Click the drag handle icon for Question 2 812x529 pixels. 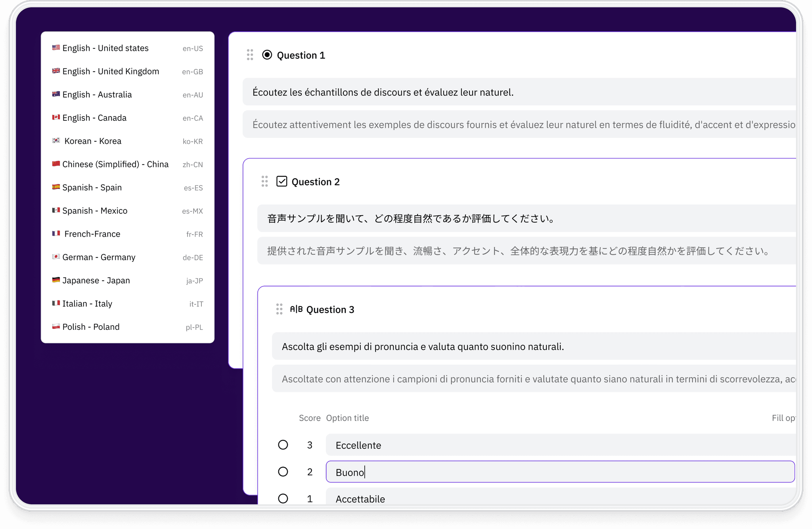click(264, 181)
